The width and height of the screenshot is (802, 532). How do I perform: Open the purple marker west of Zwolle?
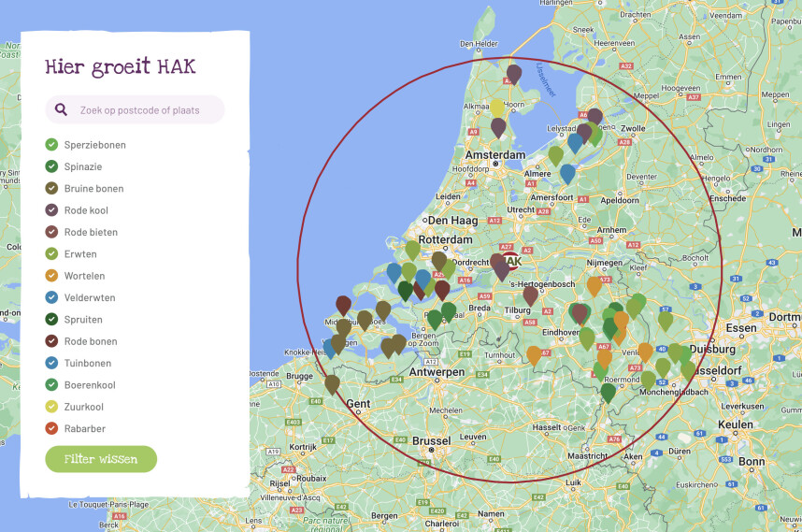click(594, 118)
